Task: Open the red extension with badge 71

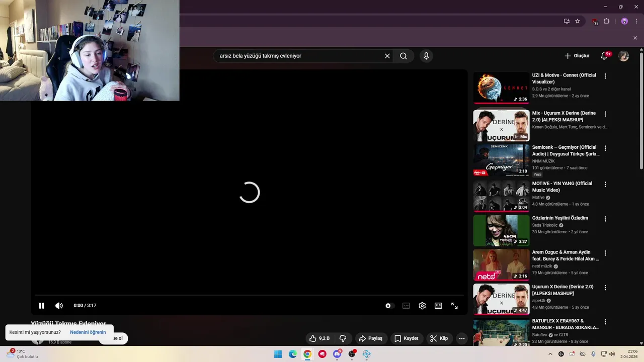Action: tap(595, 22)
